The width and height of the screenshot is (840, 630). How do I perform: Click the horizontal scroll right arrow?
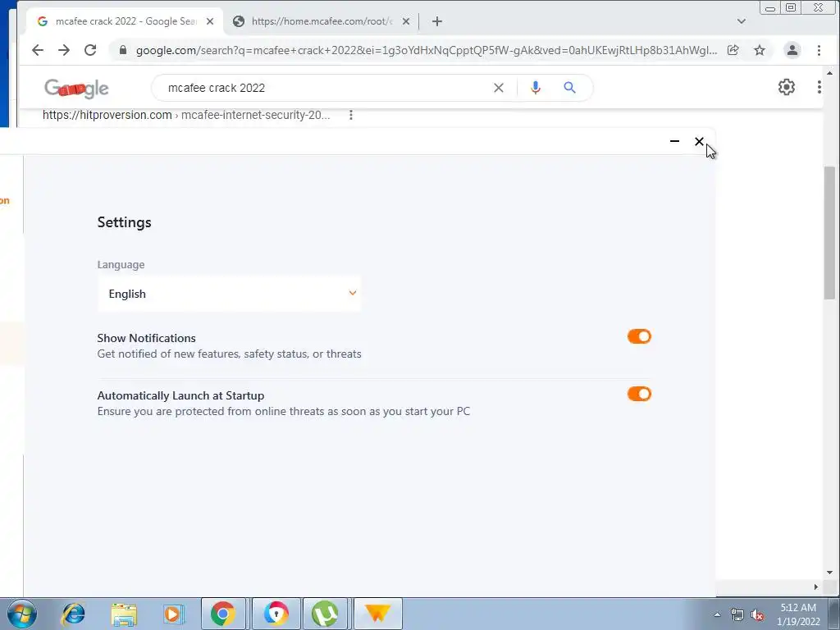click(x=816, y=587)
